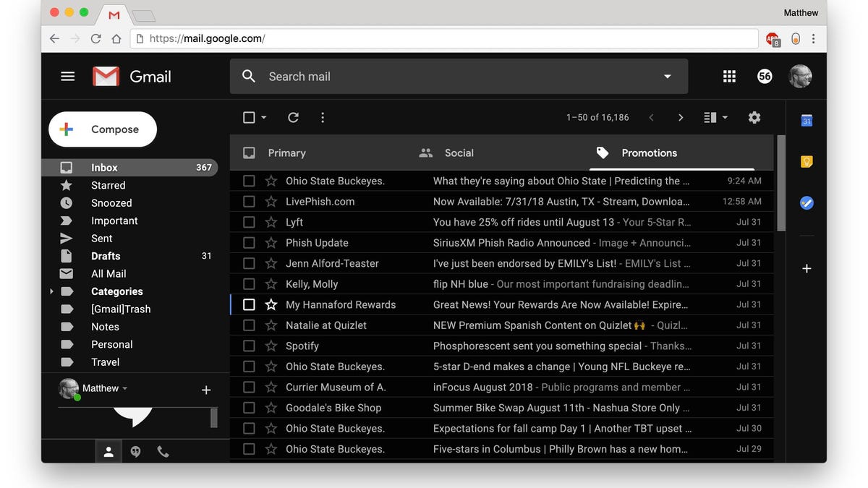Open Hangouts chat at bottom left
Viewport: 868px width, 488px height.
pos(135,450)
